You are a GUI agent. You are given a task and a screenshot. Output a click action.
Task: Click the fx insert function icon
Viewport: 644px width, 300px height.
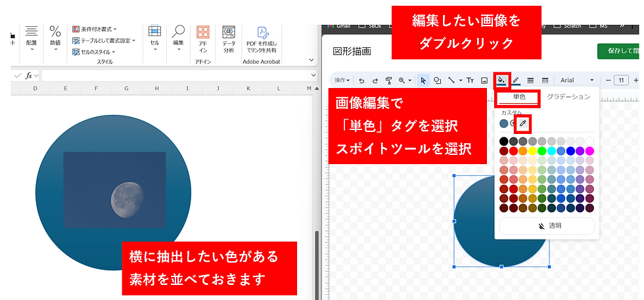29,75
